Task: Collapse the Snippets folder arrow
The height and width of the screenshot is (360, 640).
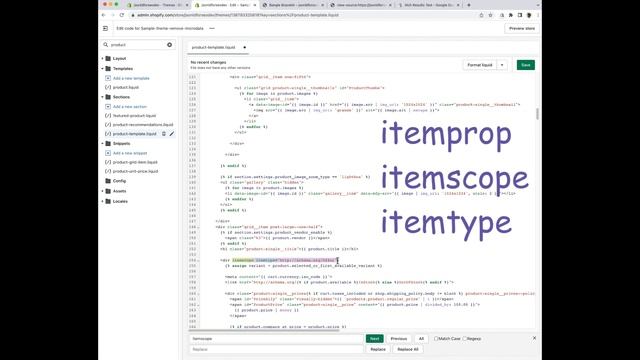Action: (x=102, y=144)
